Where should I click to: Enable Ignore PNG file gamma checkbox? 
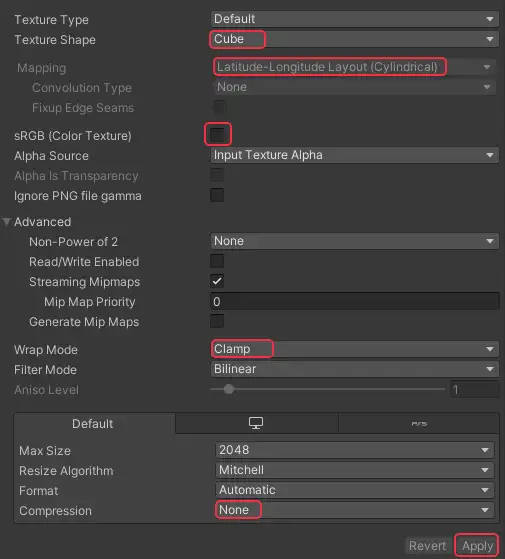coord(217,195)
